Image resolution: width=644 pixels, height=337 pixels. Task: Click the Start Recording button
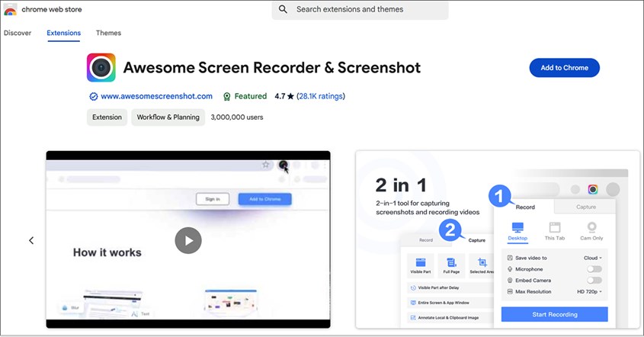click(555, 314)
